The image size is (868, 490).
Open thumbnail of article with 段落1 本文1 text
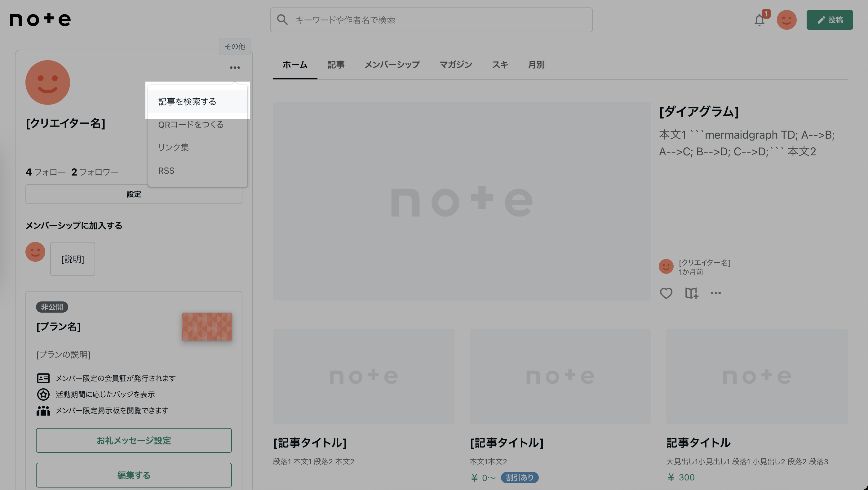tap(364, 376)
